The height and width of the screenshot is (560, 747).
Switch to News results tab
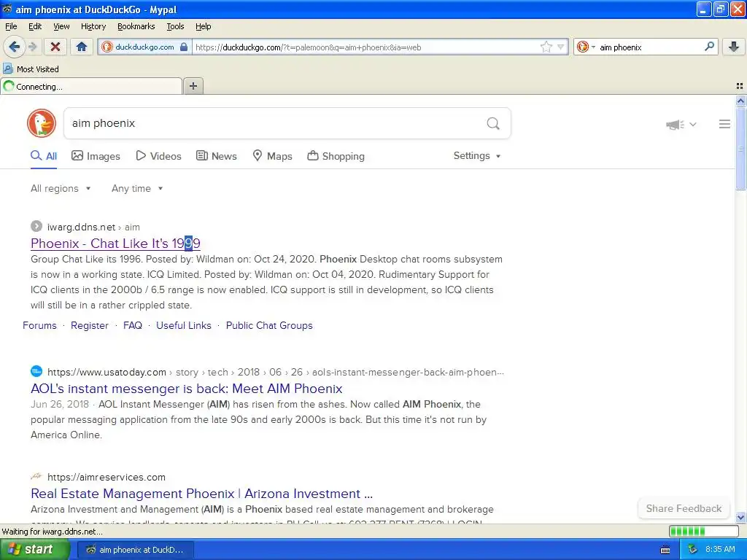(217, 156)
